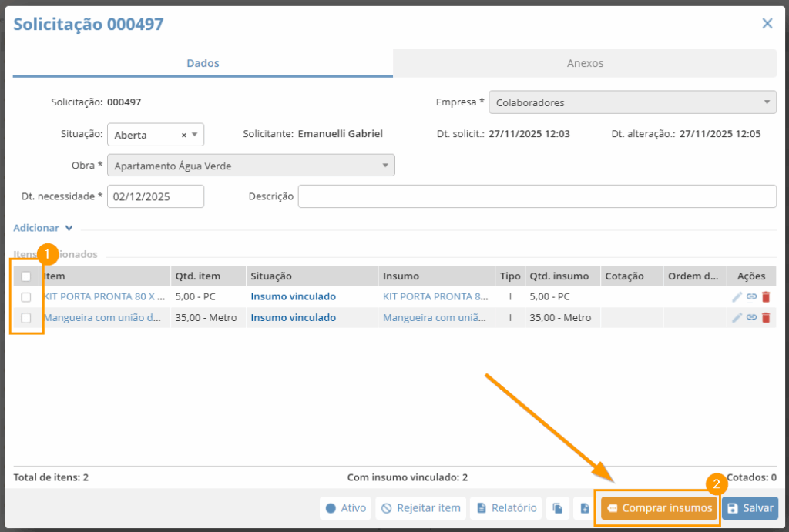Click into the Descrição text field
Viewport: 789px width, 532px height.
coord(536,196)
